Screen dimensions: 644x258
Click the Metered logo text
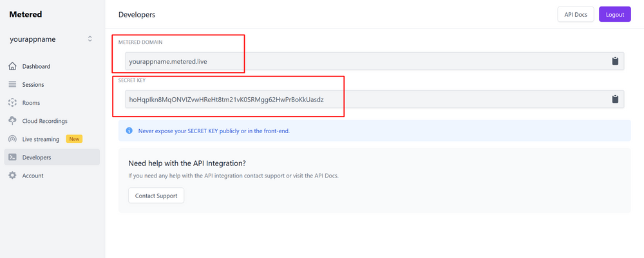click(x=26, y=14)
